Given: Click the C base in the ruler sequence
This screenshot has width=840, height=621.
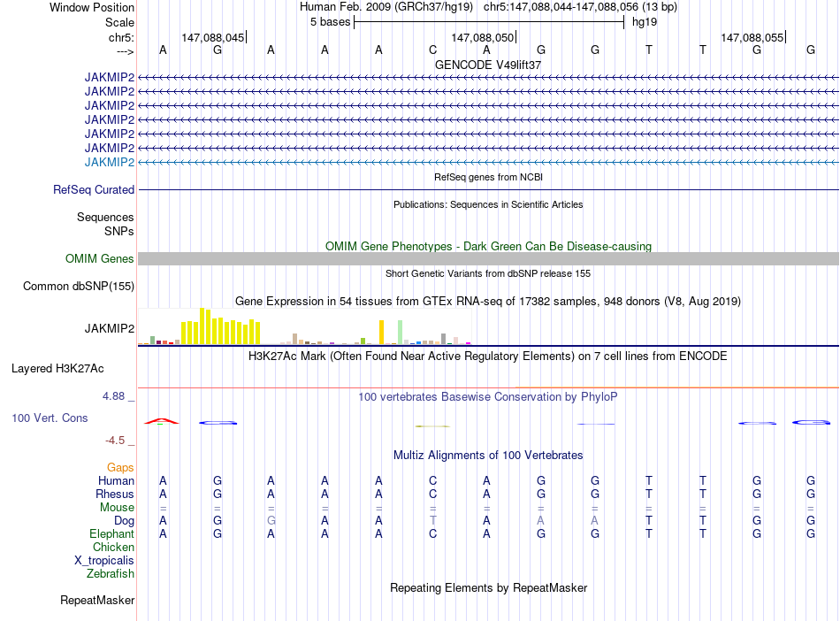Looking at the screenshot, I should pos(433,50).
